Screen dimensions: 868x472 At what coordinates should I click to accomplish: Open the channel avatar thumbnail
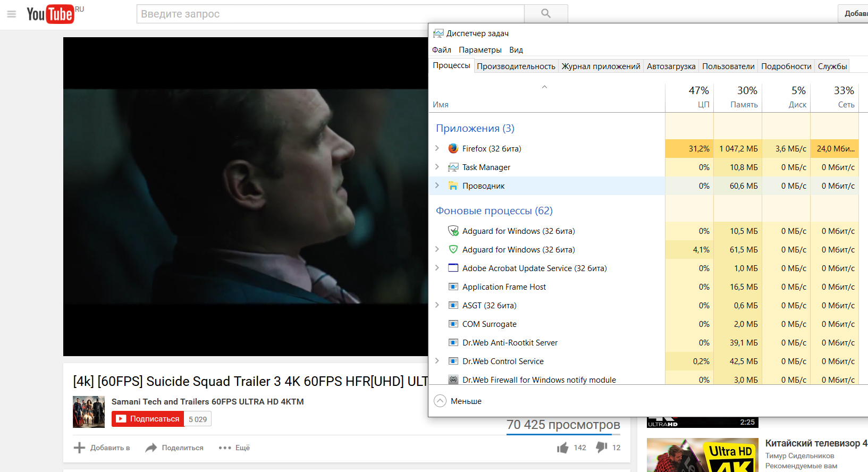[x=89, y=412]
